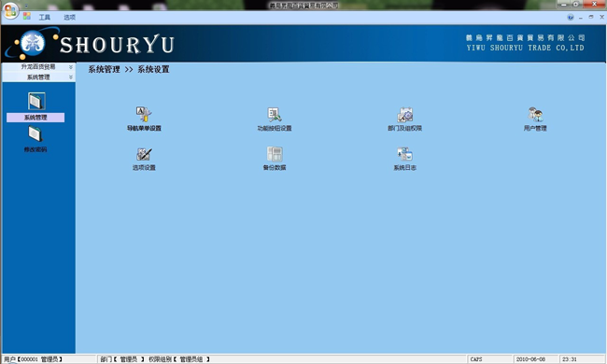Click the 系统管理 highlighted sidebar label
Image resolution: width=607 pixels, height=364 pixels.
[x=35, y=118]
